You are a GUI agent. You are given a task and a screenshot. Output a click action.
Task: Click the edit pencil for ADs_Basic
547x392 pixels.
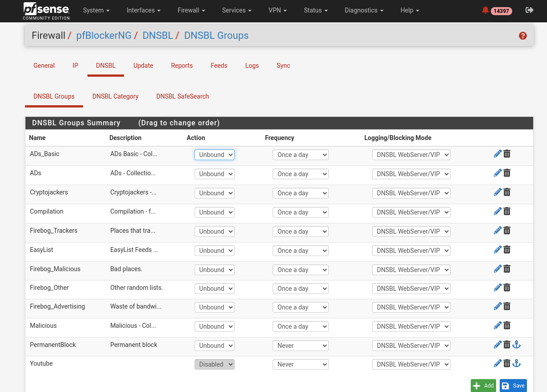click(497, 154)
